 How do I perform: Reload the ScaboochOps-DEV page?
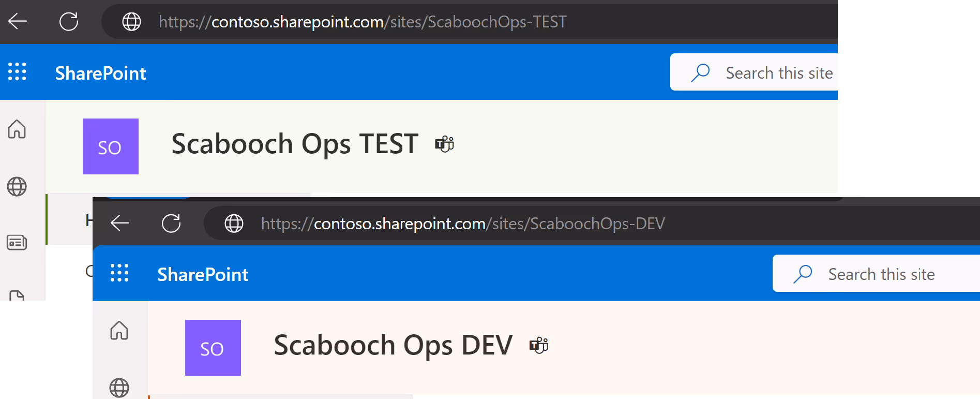coord(171,223)
